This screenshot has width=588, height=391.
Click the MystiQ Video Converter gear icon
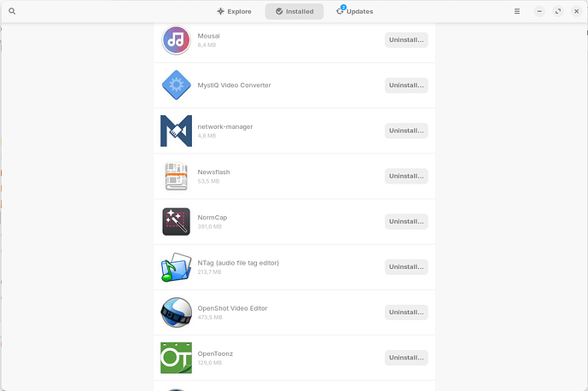point(177,85)
